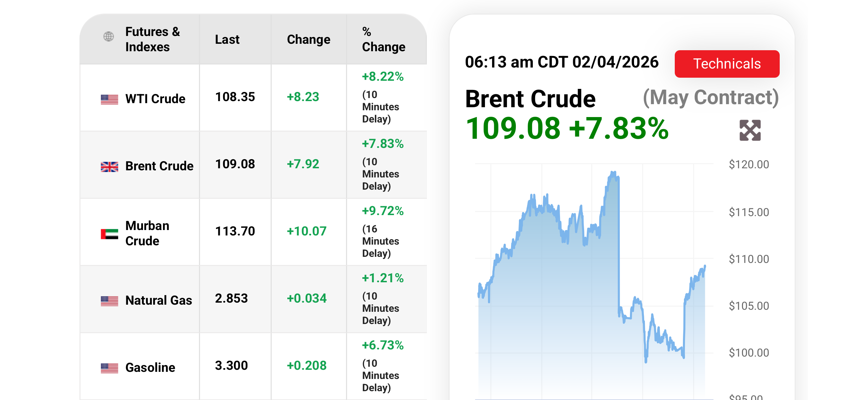Viewport: 868px width, 400px height.
Task: Click the % Change column header
Action: click(383, 39)
